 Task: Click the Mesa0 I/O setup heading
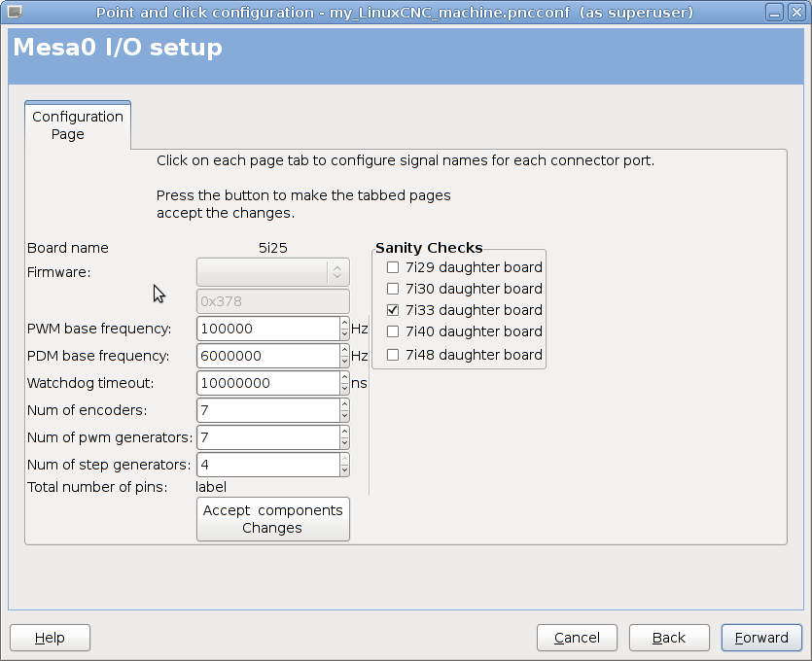[118, 48]
